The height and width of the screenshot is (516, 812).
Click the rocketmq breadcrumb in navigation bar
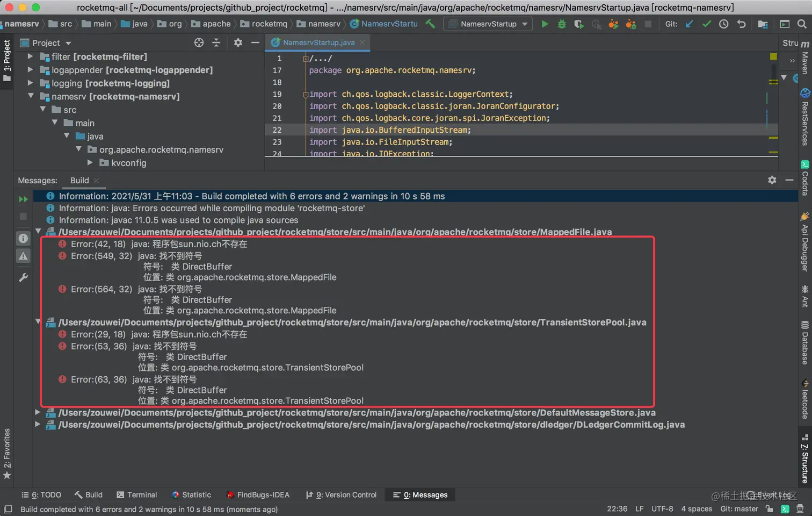click(264, 24)
